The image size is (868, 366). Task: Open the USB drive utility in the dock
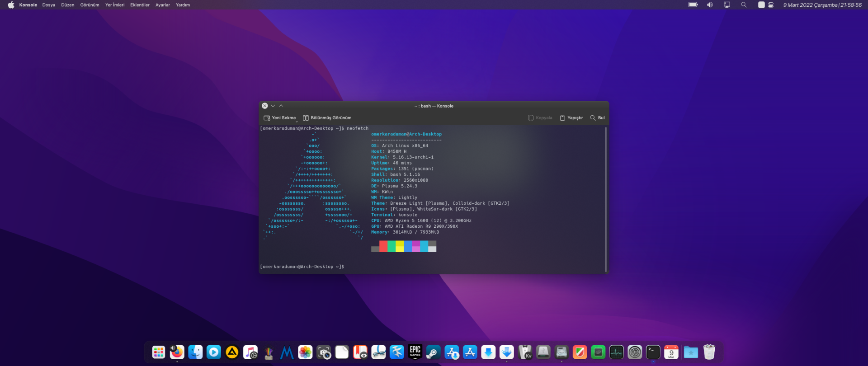click(543, 352)
